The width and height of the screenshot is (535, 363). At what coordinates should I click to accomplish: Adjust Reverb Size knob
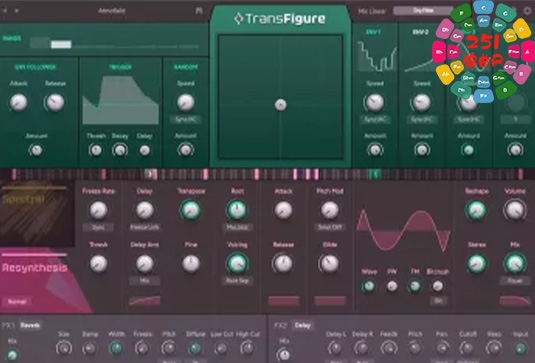pos(64,348)
